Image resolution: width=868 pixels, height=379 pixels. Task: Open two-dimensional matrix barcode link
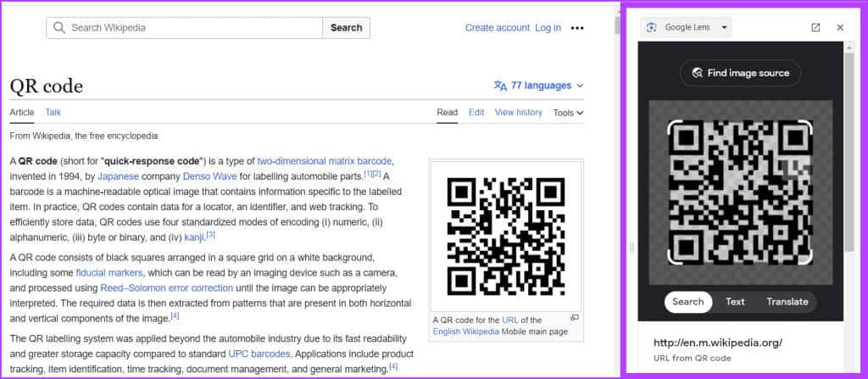(x=325, y=161)
